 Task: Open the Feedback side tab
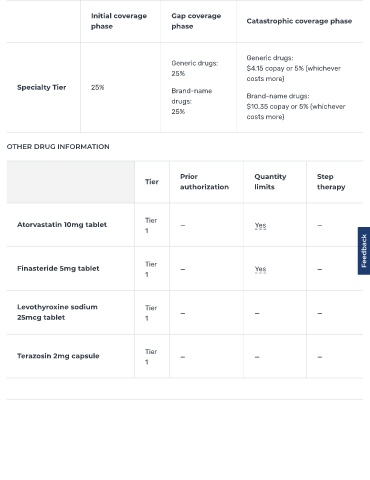pos(364,251)
